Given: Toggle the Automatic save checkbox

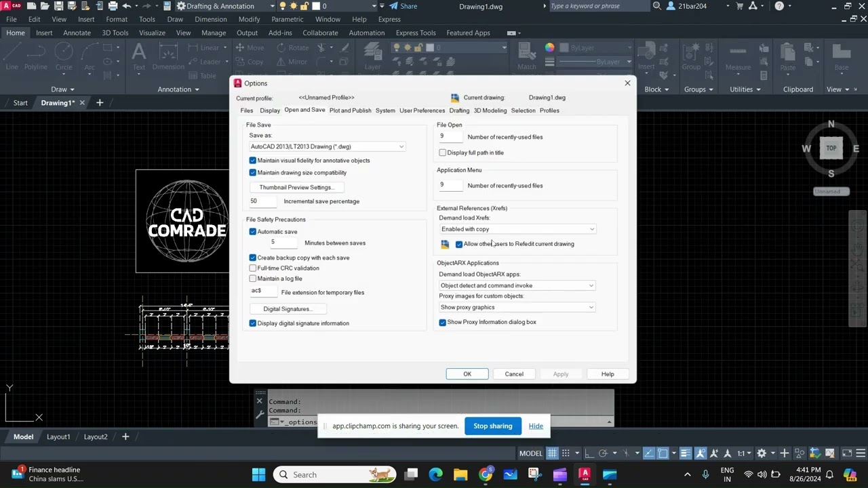Looking at the screenshot, I should 253,232.
